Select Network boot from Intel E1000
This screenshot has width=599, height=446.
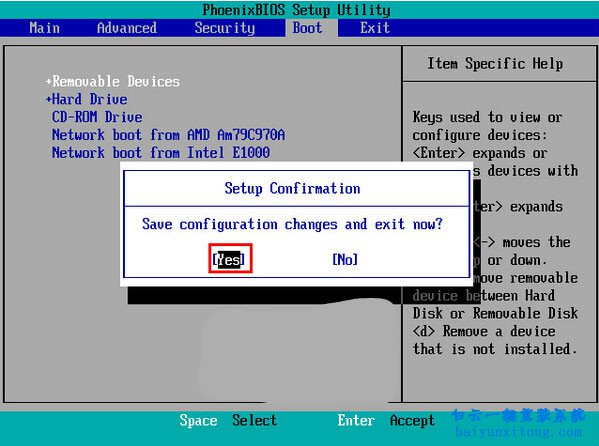(161, 153)
